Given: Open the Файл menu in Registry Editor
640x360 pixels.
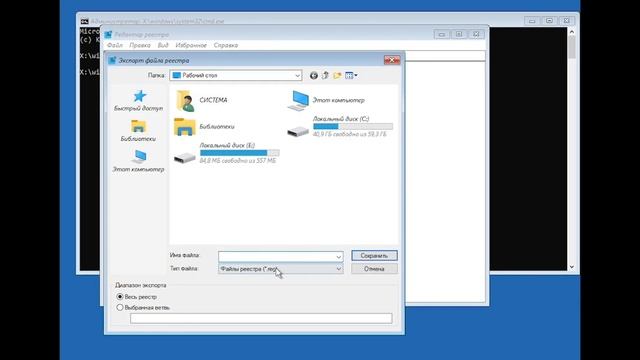Looking at the screenshot, I should pos(115,45).
